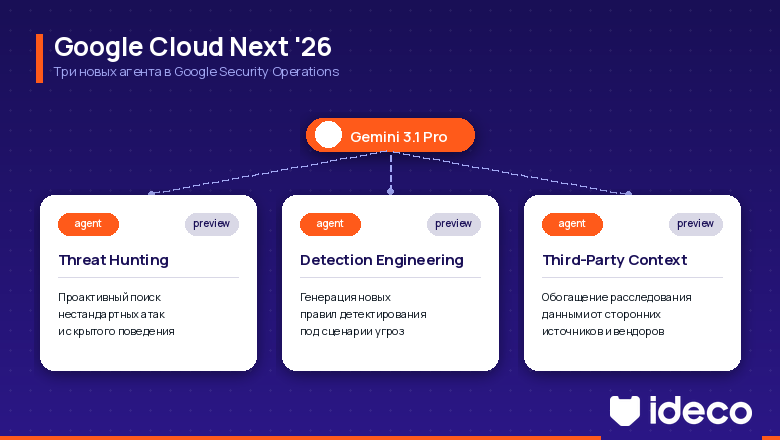Click the preview badge on Detection Engineering card
The image size is (780, 440).
pos(453,224)
